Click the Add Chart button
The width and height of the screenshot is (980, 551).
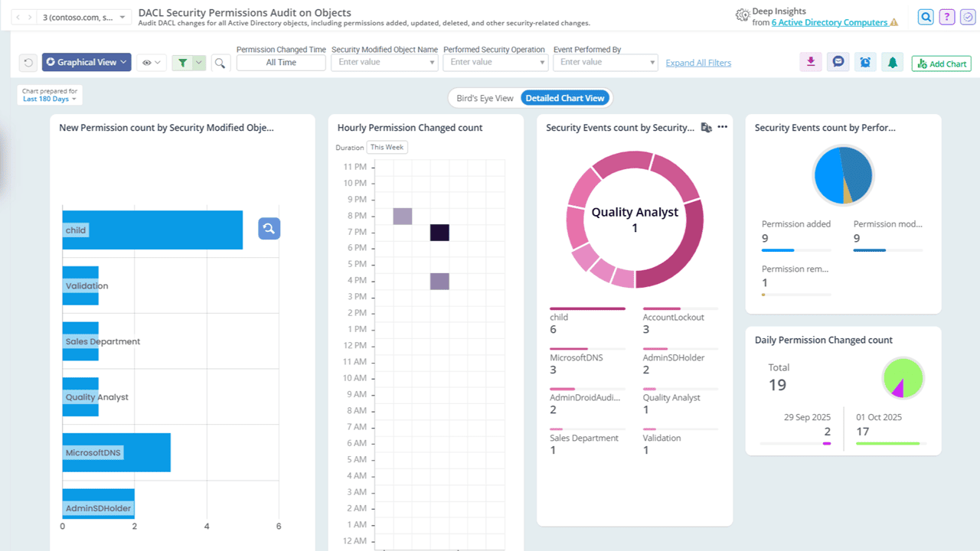(x=941, y=64)
